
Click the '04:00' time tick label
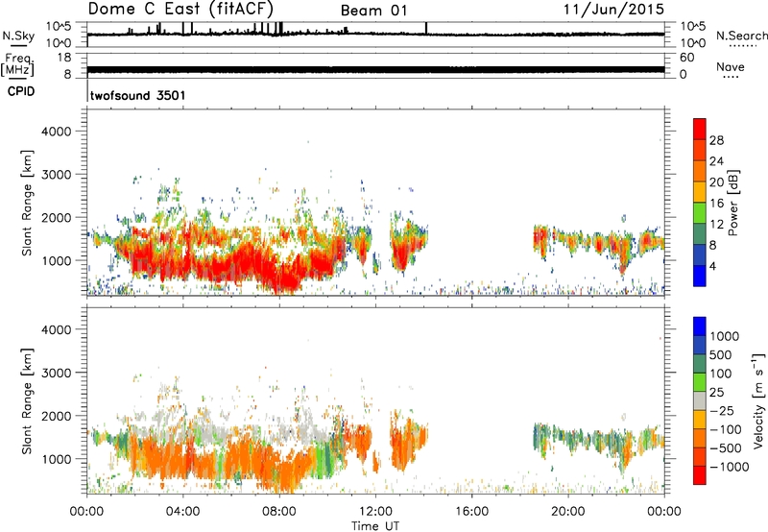[x=182, y=512]
